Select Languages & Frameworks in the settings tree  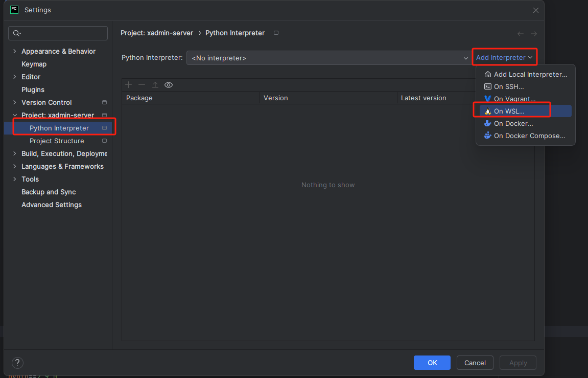pos(63,166)
